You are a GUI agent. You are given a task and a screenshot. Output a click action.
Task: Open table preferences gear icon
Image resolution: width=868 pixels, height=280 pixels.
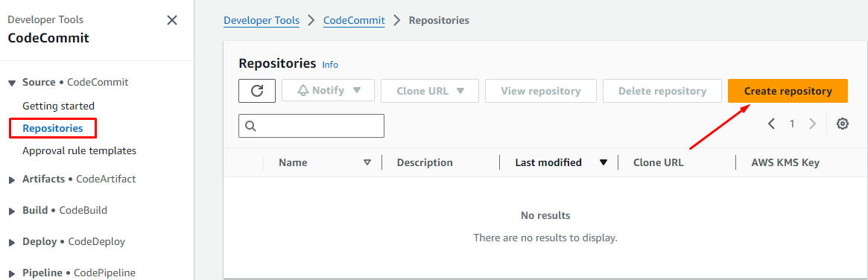[x=843, y=124]
